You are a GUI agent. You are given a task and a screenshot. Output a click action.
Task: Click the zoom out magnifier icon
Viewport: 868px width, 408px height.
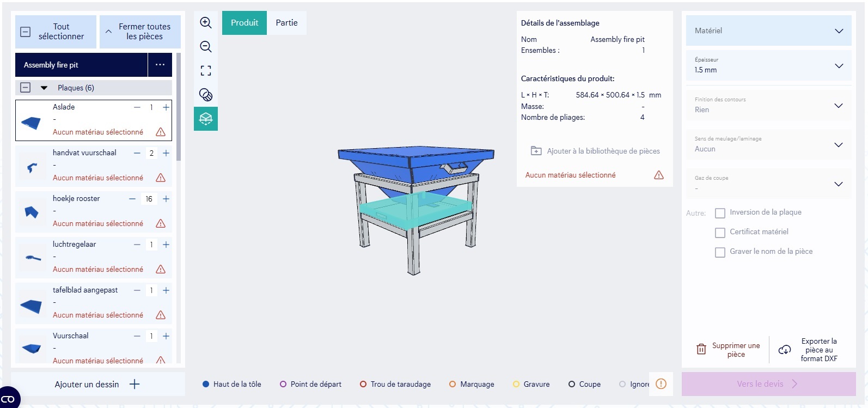coord(206,47)
